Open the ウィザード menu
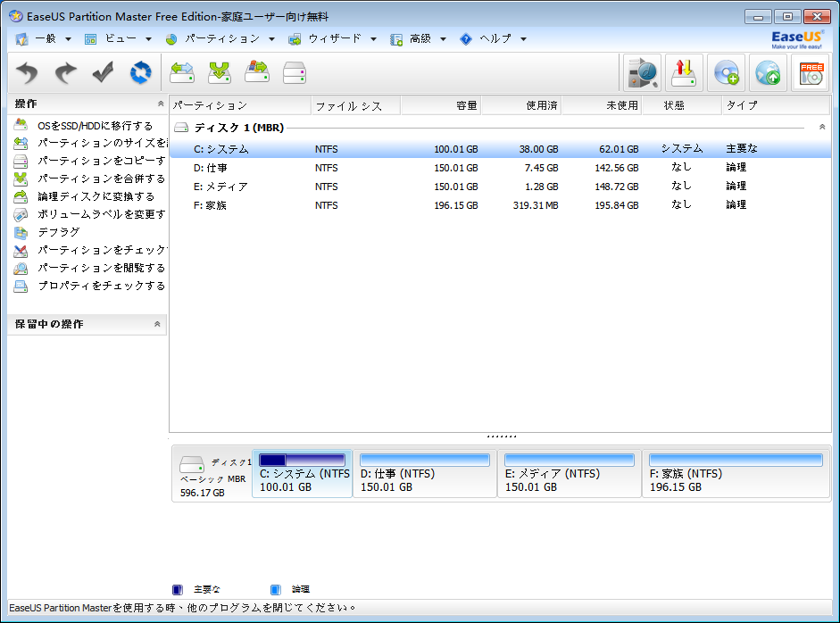Image resolution: width=840 pixels, height=623 pixels. pyautogui.click(x=335, y=38)
